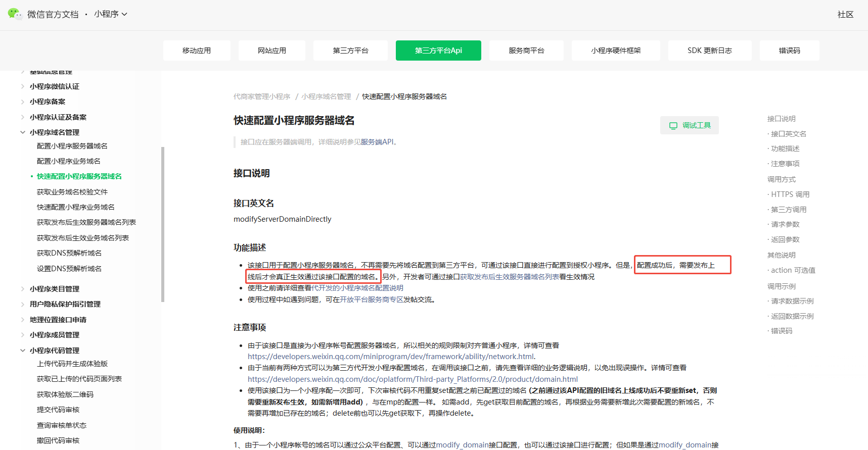Jump to HTTPS 调用 in outline
The image size is (868, 450).
click(790, 194)
